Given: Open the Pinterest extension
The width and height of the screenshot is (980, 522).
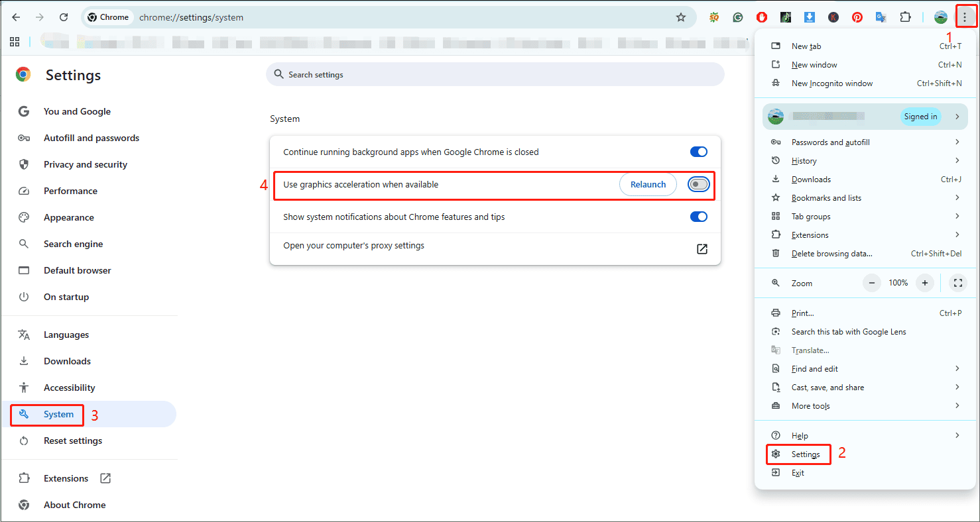Looking at the screenshot, I should pos(857,17).
